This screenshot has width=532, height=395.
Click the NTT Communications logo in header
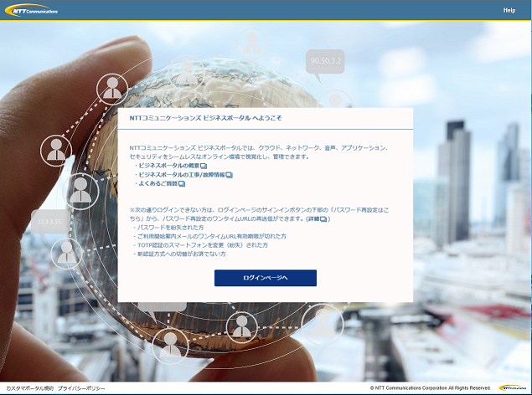(x=31, y=10)
